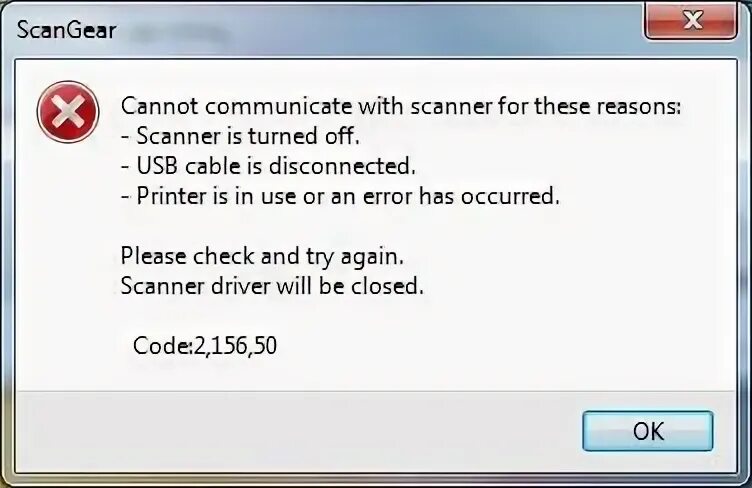Click the error code 2,156,50 numbers
This screenshot has height=488, width=752.
click(x=235, y=346)
